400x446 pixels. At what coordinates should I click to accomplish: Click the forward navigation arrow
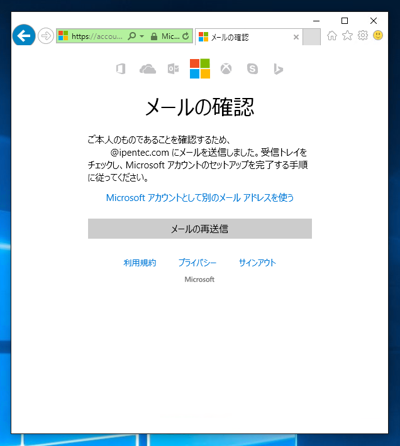pos(45,36)
